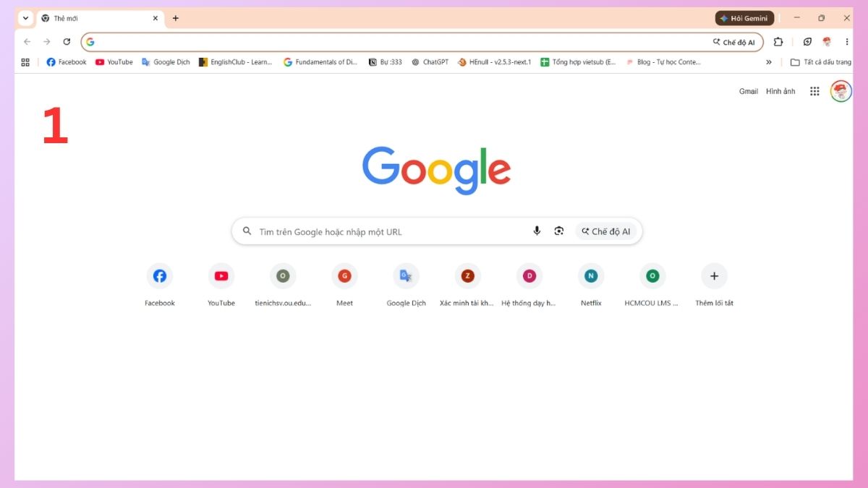The height and width of the screenshot is (488, 868).
Task: Open the Google apps grid
Action: point(814,91)
